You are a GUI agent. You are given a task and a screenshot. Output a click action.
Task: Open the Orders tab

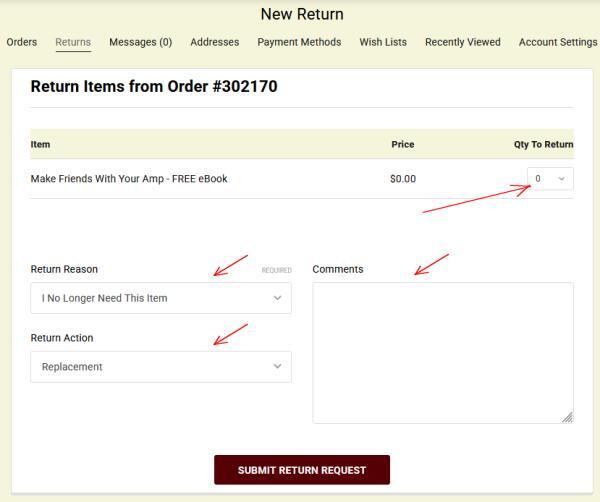21,42
